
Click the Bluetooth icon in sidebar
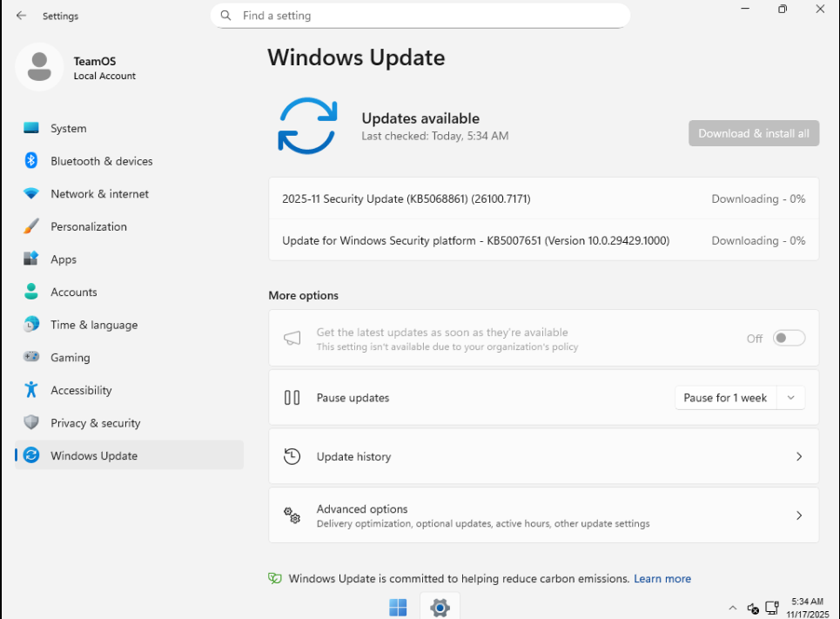31,161
